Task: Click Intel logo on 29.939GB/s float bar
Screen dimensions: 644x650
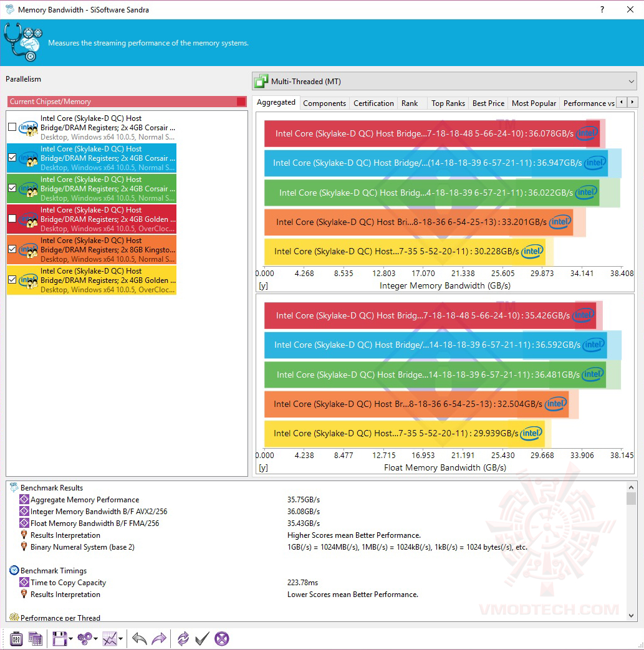Action: 531,433
